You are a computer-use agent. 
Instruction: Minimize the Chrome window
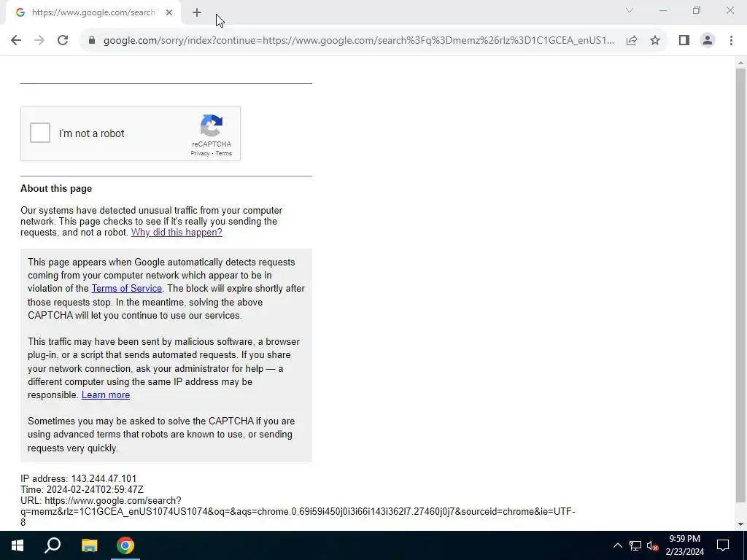click(x=663, y=10)
